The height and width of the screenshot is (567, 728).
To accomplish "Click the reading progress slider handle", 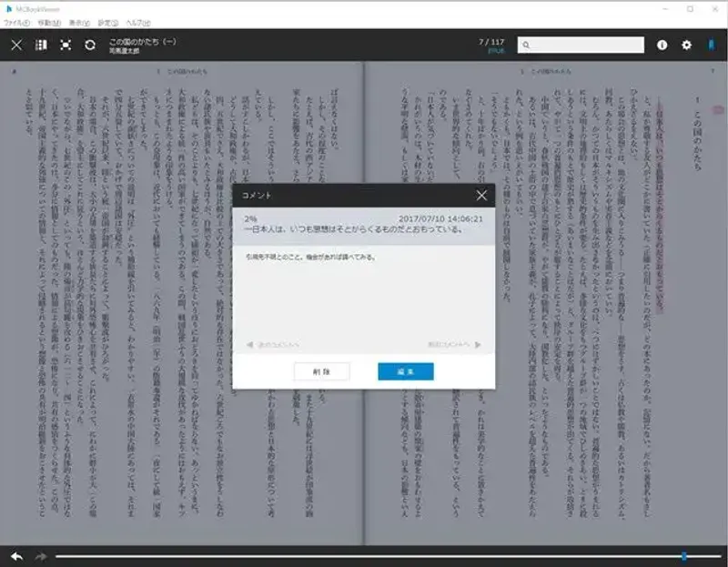I will coord(683,556).
